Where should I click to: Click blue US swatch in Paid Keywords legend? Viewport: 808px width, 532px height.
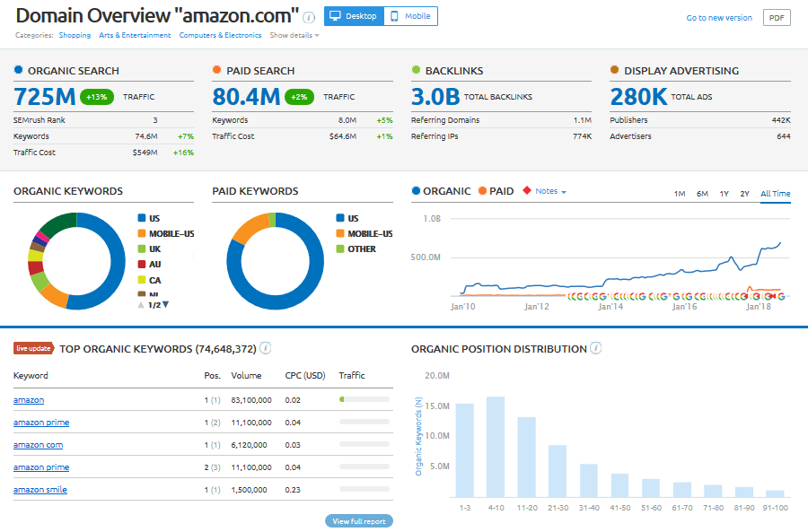[x=340, y=218]
